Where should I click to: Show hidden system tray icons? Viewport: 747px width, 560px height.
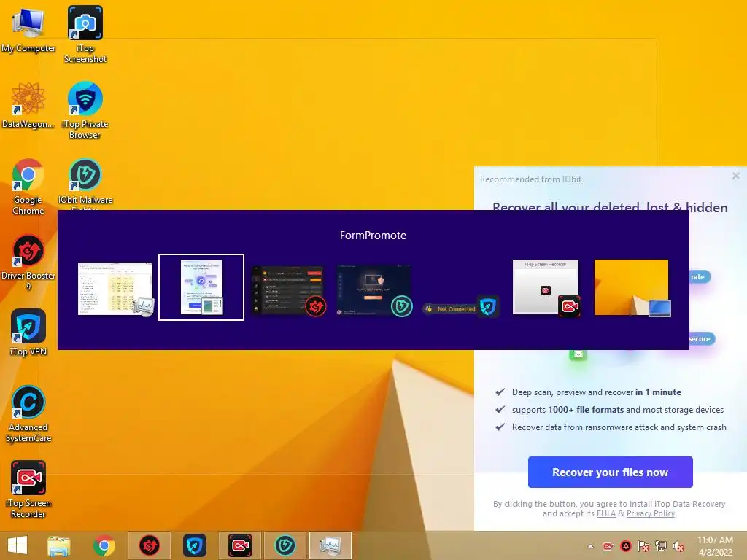click(x=591, y=546)
